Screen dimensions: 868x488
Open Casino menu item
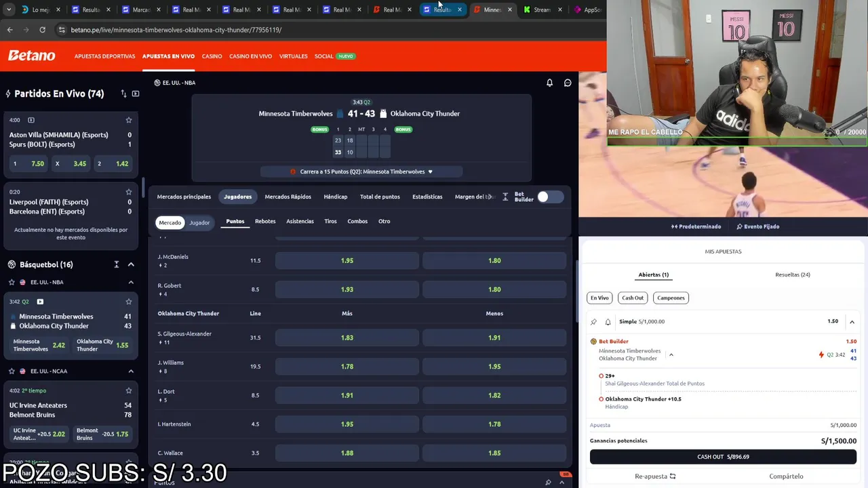(212, 56)
